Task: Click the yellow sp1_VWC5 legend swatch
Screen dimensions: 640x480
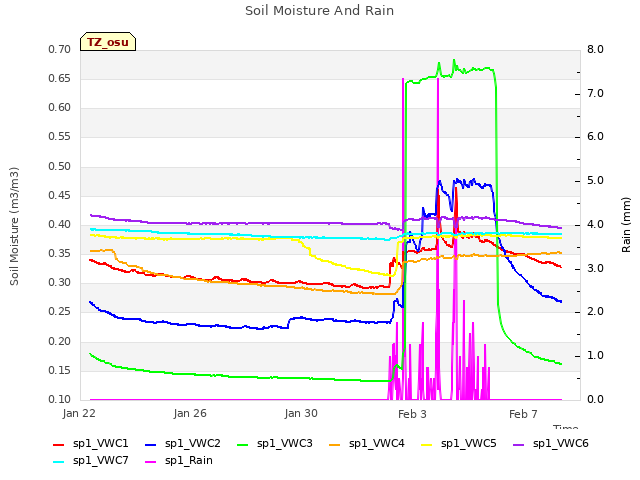Action: tap(427, 445)
